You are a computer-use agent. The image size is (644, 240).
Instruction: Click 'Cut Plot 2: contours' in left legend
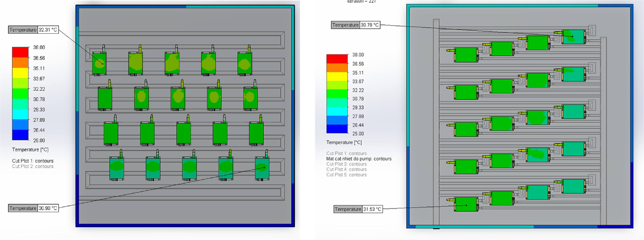pyautogui.click(x=33, y=166)
